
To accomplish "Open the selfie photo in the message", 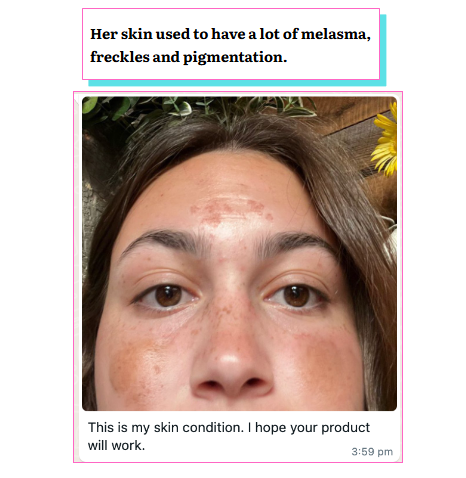I will point(239,253).
